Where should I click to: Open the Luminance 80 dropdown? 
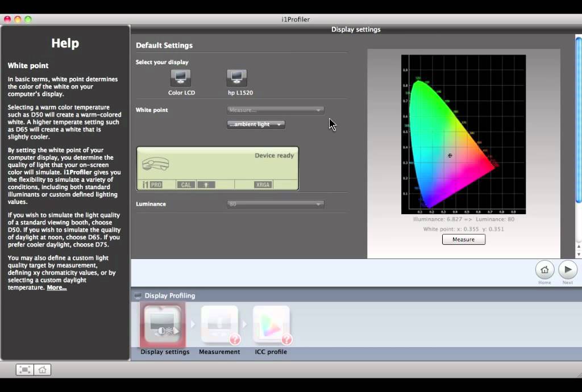(276, 204)
